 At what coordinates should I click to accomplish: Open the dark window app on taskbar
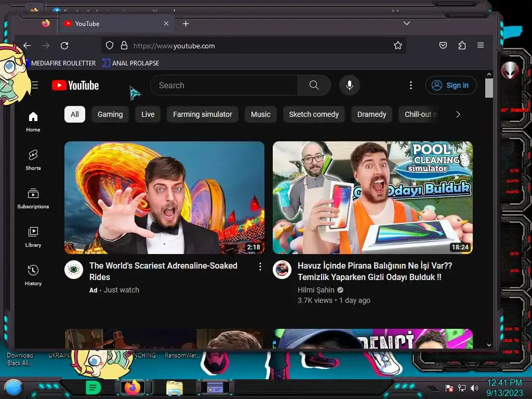pos(215,388)
